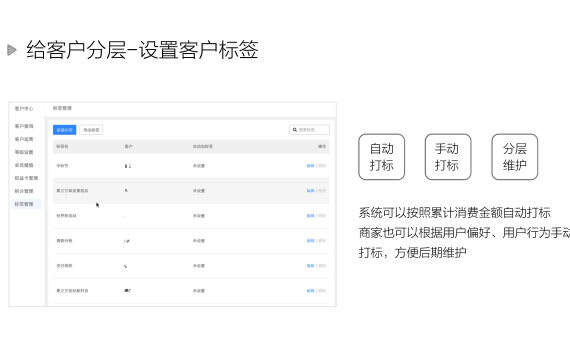The image size is (570, 360).
Task: Click the 标签管理 page header in the panel
Action: [x=63, y=108]
